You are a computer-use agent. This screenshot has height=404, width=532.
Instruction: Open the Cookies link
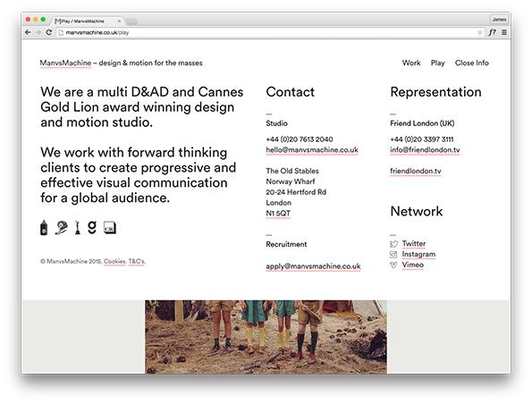point(114,262)
